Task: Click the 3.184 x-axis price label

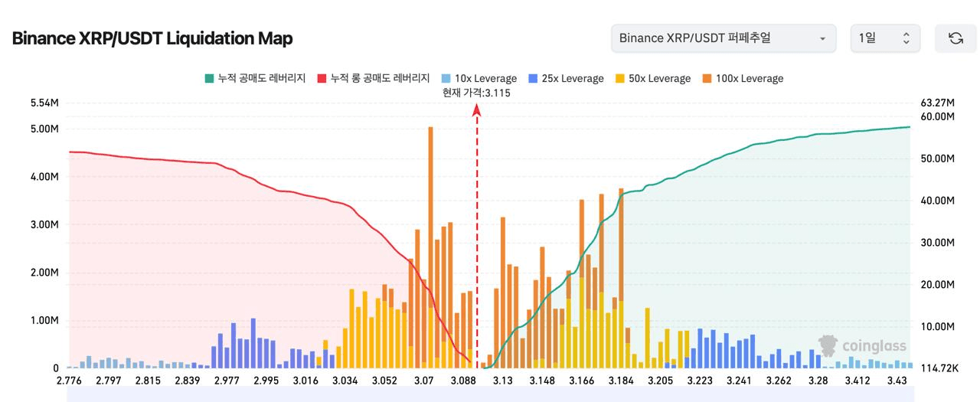Action: tap(619, 381)
